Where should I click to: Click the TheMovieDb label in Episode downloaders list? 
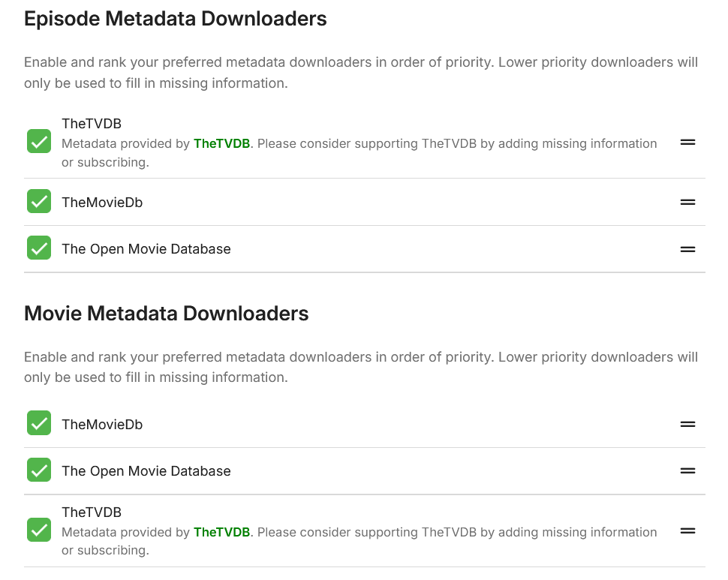pos(102,203)
